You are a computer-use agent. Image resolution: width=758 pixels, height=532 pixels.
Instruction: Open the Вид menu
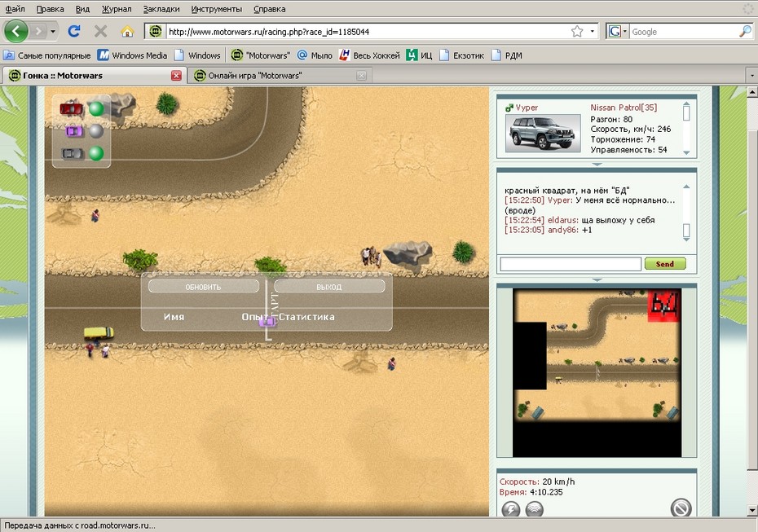click(82, 9)
